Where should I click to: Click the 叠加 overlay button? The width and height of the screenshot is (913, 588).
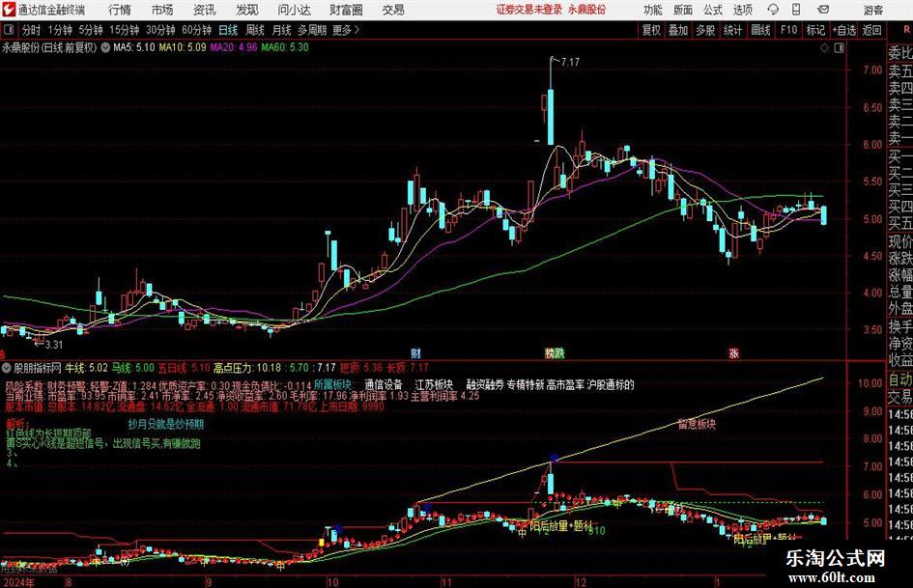coord(678,30)
